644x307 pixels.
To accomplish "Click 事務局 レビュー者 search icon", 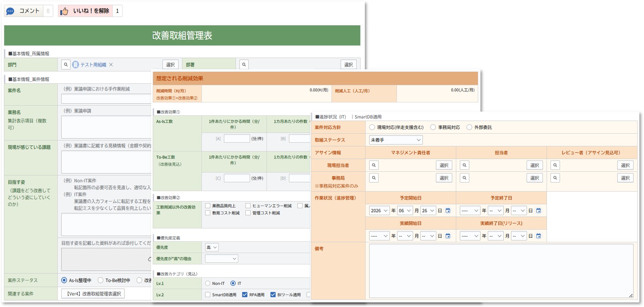I will coord(555,178).
